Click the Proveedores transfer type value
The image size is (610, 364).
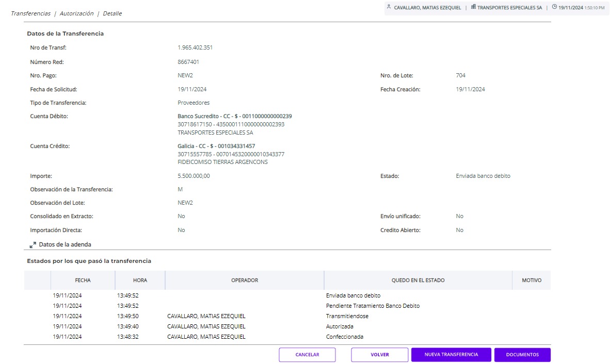click(x=194, y=103)
